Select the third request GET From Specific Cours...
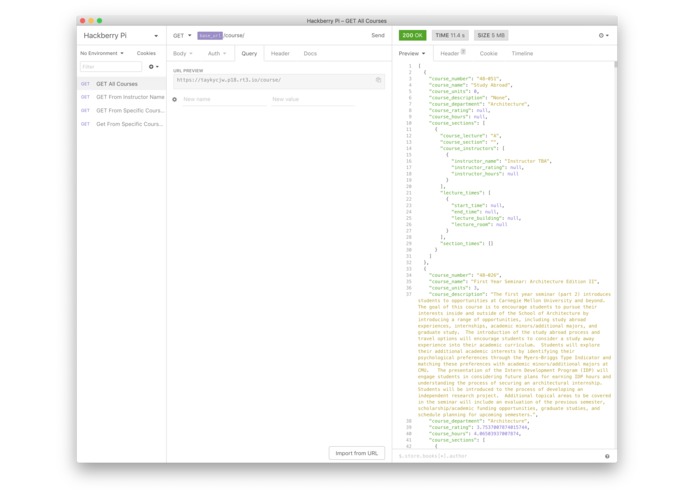 [121, 110]
